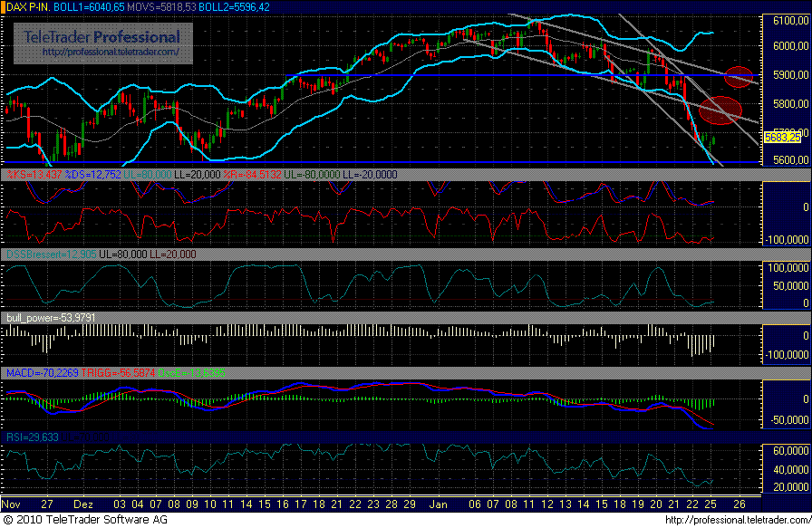Viewport: 812px width, 528px height.
Task: Click the 12 date label on time axis
Action: [547, 504]
